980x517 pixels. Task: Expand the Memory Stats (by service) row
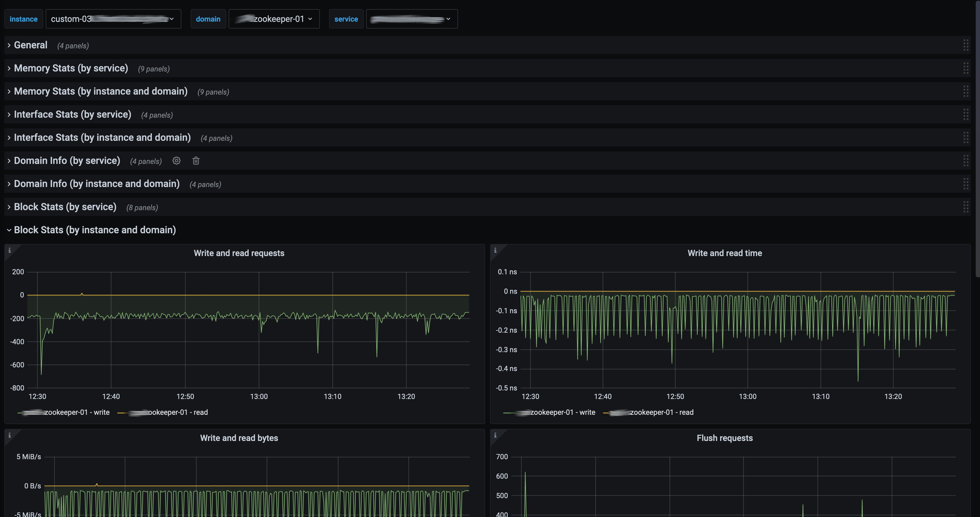point(71,68)
